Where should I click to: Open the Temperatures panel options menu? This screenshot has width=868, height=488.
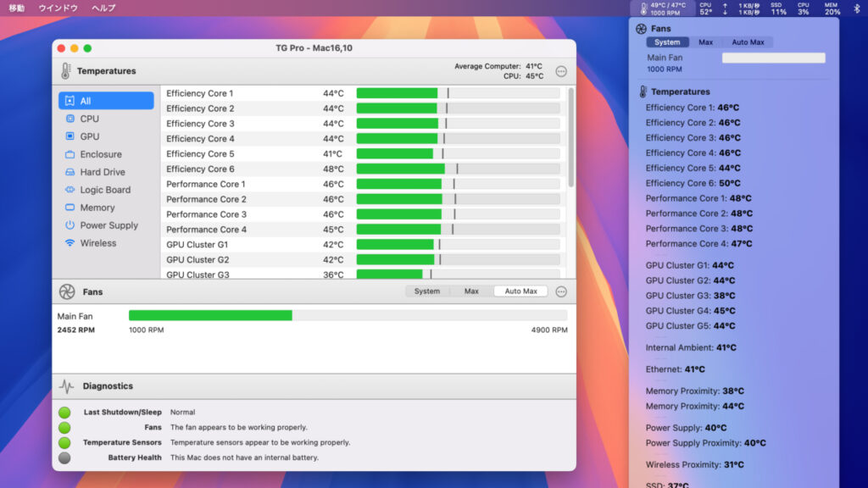(561, 71)
